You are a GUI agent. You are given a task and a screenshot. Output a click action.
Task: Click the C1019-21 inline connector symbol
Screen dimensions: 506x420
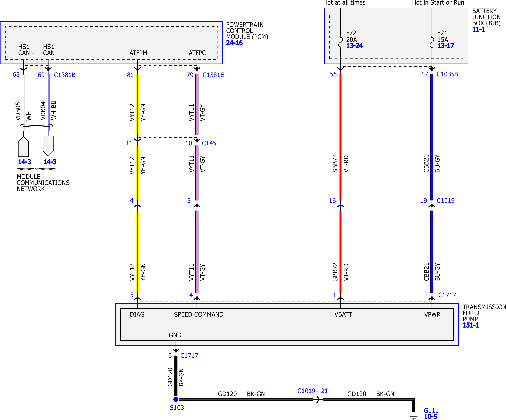click(x=318, y=399)
